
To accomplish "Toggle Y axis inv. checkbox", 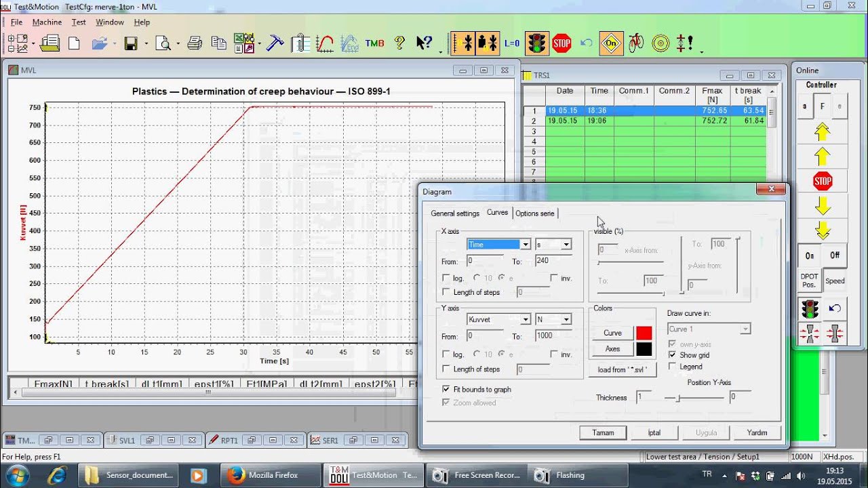I will pyautogui.click(x=554, y=354).
